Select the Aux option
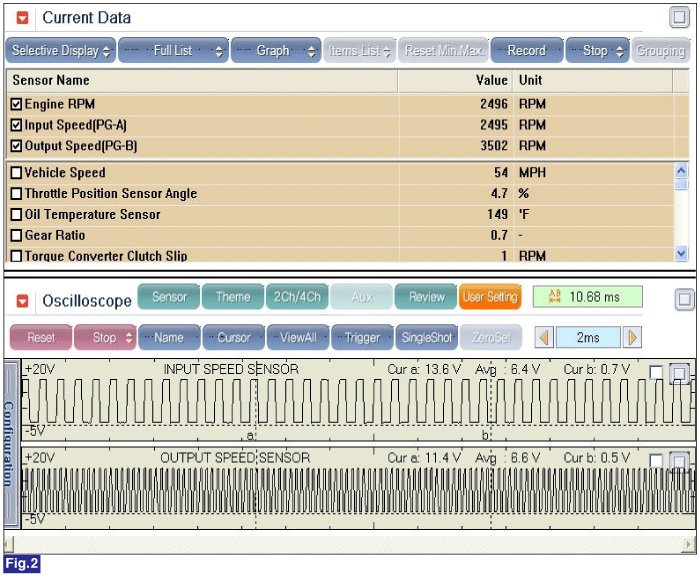The width and height of the screenshot is (700, 575). click(x=362, y=297)
